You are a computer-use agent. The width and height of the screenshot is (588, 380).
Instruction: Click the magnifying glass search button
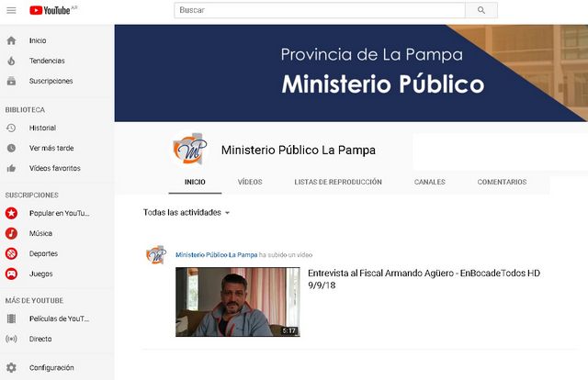click(481, 10)
